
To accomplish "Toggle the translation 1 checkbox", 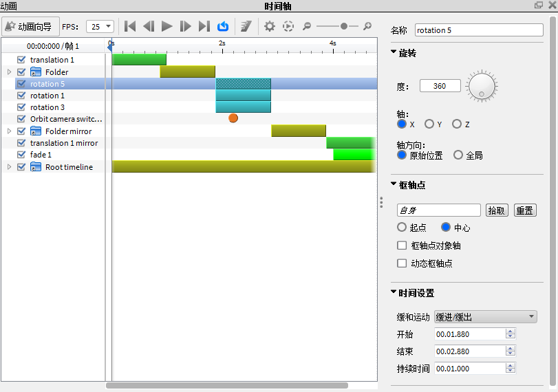I will [x=21, y=59].
